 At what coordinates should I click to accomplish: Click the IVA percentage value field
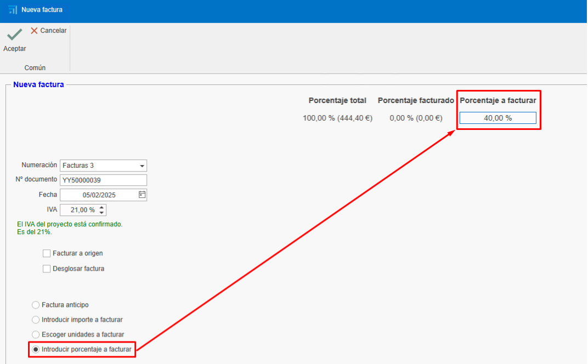tap(78, 210)
